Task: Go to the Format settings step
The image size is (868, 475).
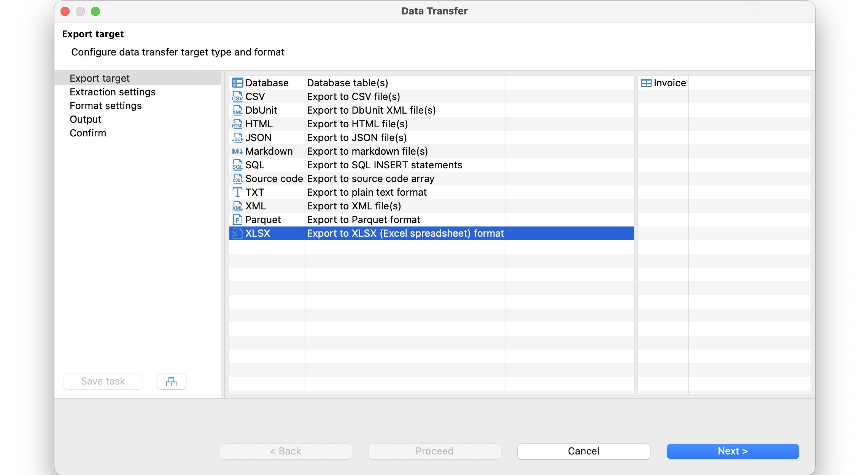Action: [x=106, y=106]
